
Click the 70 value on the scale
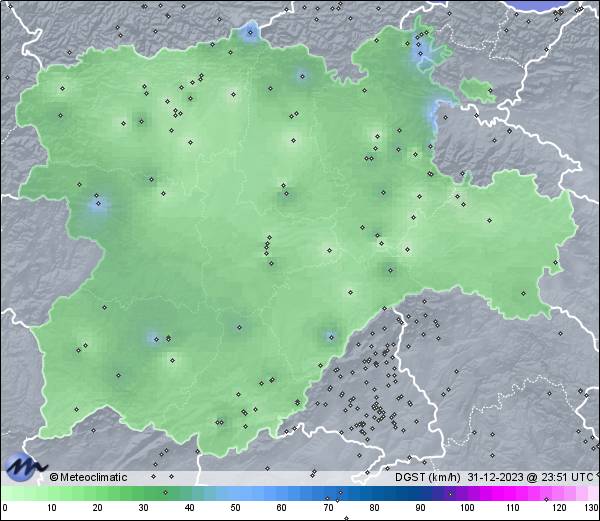[x=328, y=508]
